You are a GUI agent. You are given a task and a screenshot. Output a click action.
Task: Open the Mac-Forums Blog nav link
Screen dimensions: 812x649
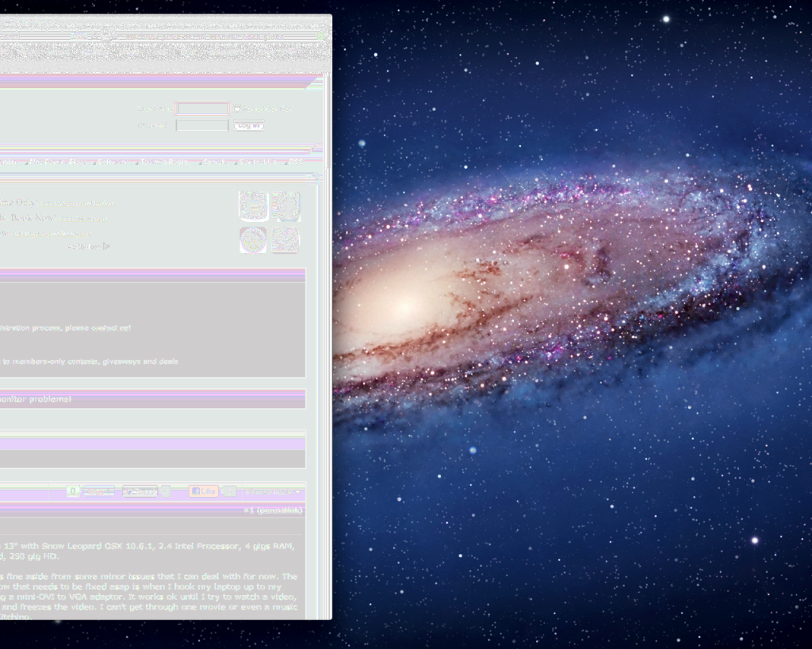click(57, 162)
